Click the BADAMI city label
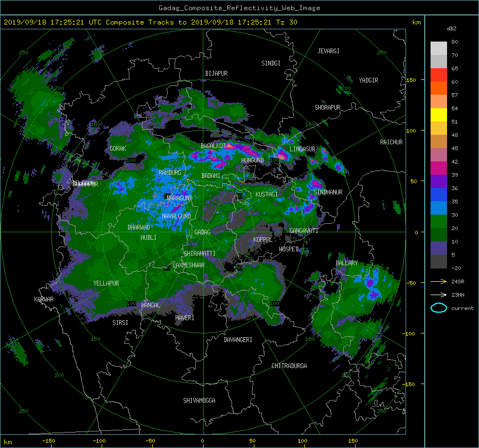Viewport: 479px width, 448px height. pyautogui.click(x=211, y=176)
